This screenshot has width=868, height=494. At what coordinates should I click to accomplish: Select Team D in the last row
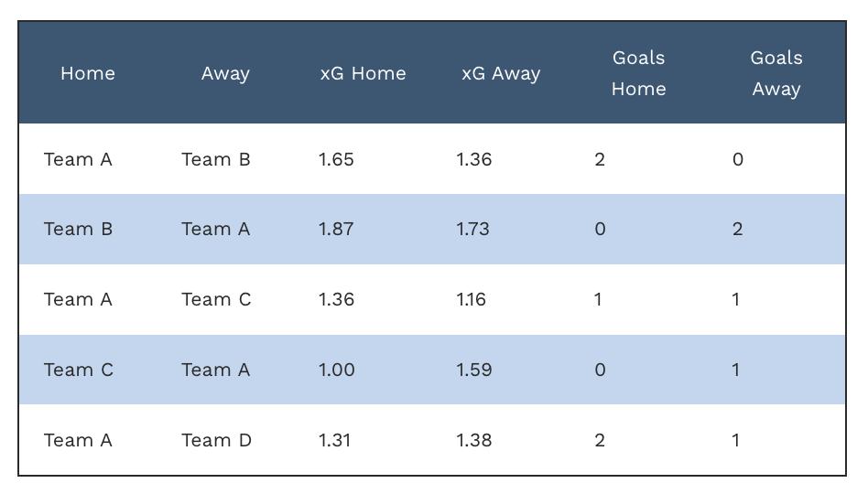(x=216, y=440)
